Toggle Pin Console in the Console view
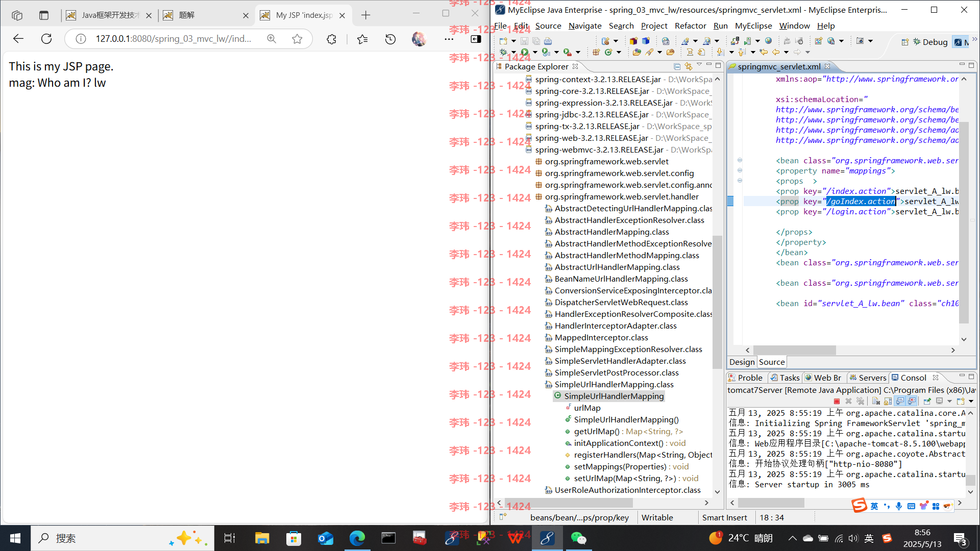The image size is (980, 551). click(927, 401)
